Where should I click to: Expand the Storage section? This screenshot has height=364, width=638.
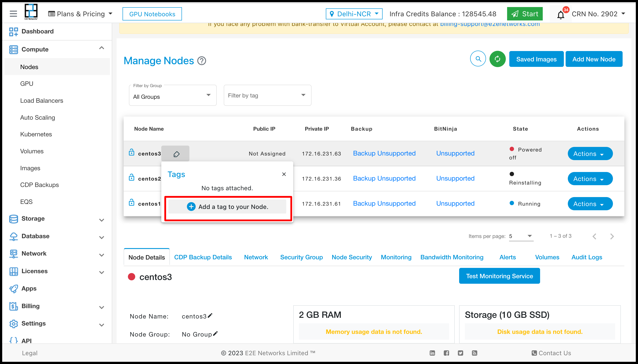101,220
